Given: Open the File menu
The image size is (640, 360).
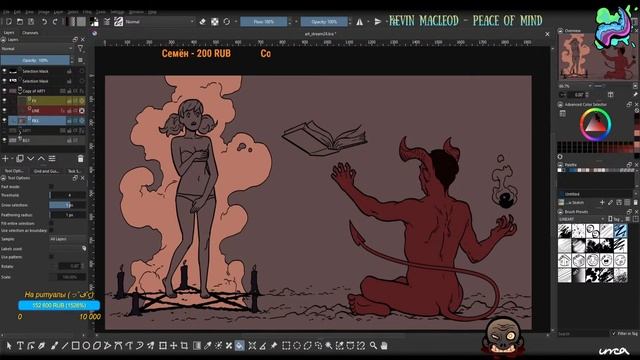Looking at the screenshot, I should click(x=7, y=12).
